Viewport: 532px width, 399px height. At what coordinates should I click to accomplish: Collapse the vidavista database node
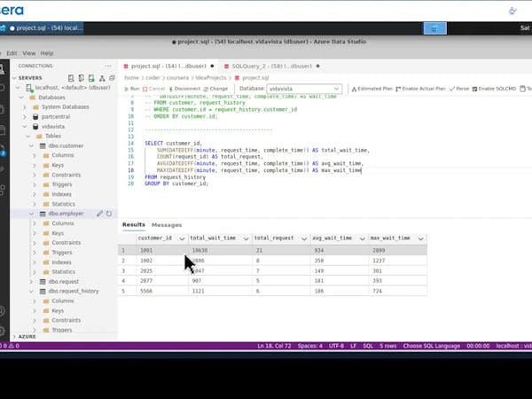(x=25, y=127)
